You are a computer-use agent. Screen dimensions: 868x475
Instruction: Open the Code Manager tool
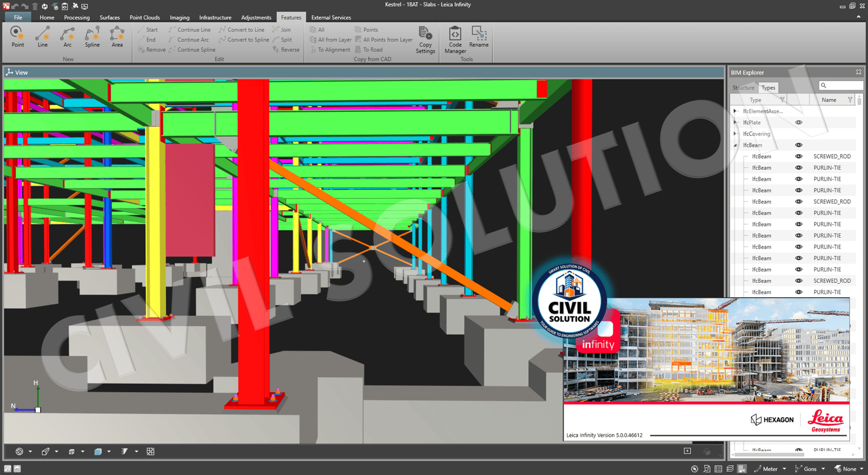(455, 40)
